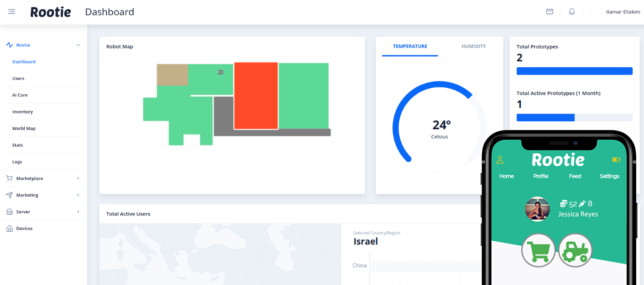
Task: Click the Server icon in sidebar
Action: pos(10,212)
